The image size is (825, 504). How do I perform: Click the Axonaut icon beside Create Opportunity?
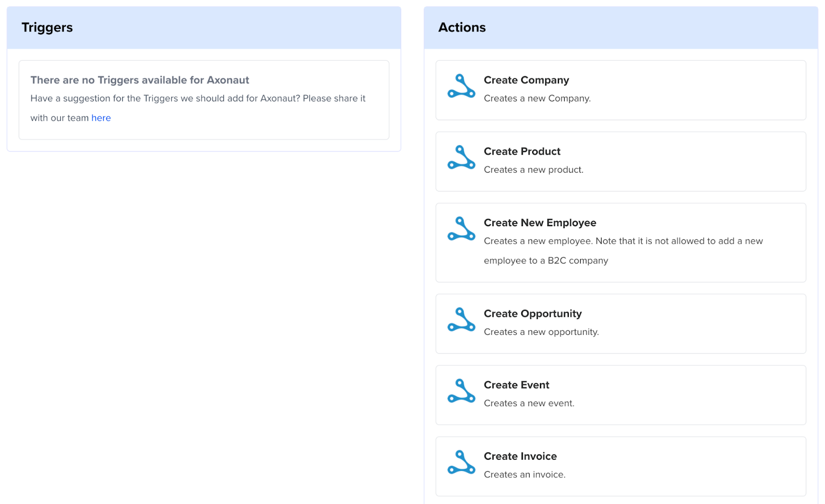[461, 320]
